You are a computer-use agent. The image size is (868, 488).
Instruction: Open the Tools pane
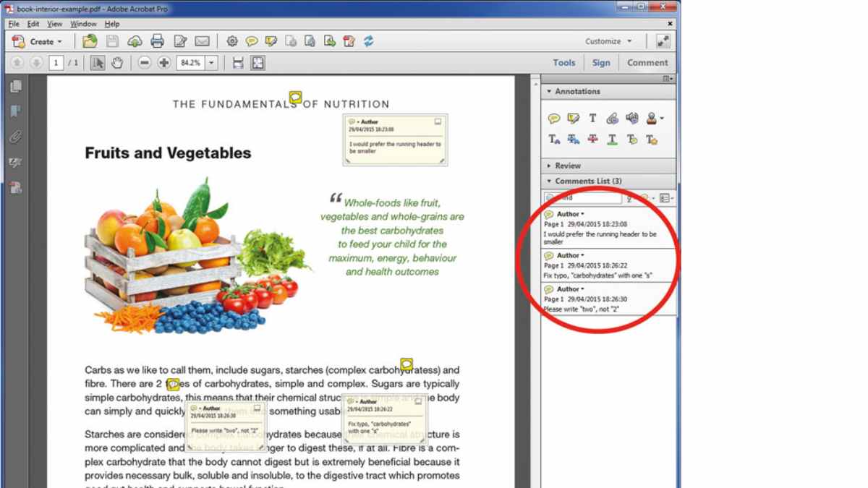564,63
